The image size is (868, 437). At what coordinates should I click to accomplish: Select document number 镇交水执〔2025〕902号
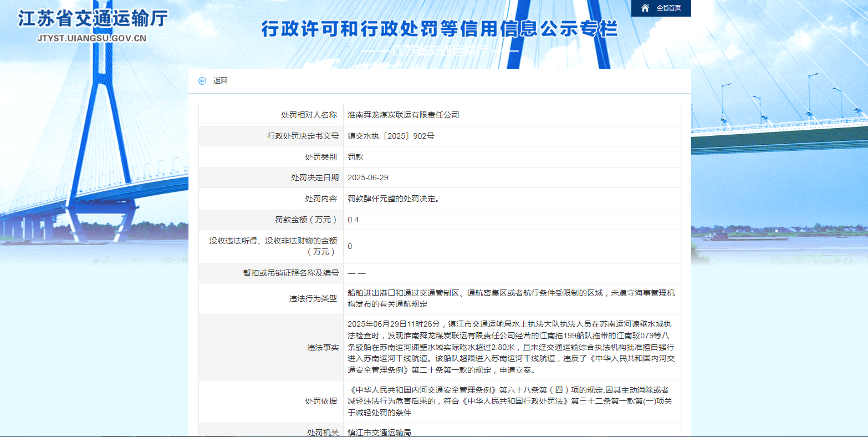[x=391, y=136]
